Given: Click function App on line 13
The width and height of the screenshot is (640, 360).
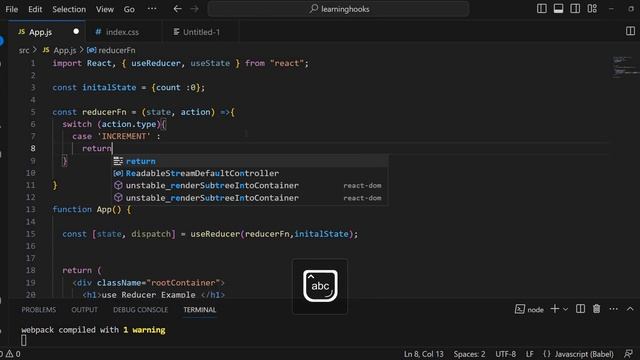Looking at the screenshot, I should (x=87, y=209).
